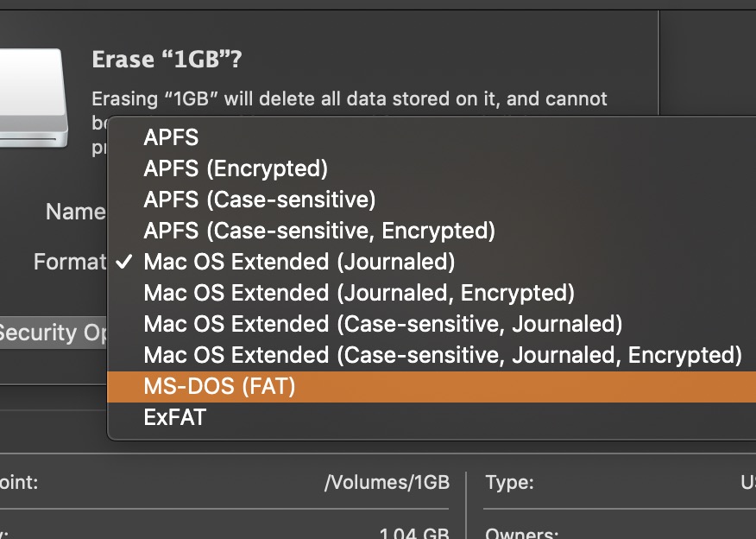Image resolution: width=756 pixels, height=539 pixels.
Task: Click the /Volumes/1GB mount point value
Action: coord(387,483)
